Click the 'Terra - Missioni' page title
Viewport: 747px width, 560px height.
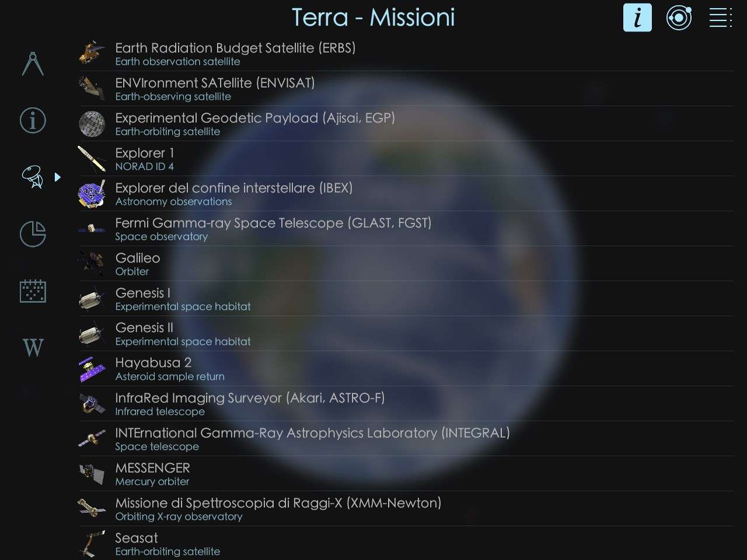click(x=373, y=17)
